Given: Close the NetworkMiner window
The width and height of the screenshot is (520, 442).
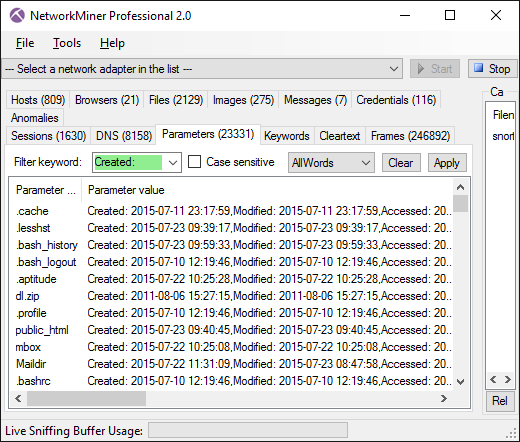Looking at the screenshot, I should click(x=496, y=15).
